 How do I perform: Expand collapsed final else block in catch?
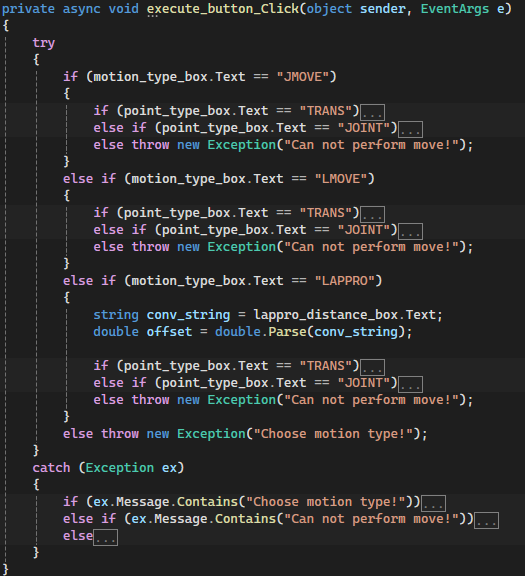point(105,537)
